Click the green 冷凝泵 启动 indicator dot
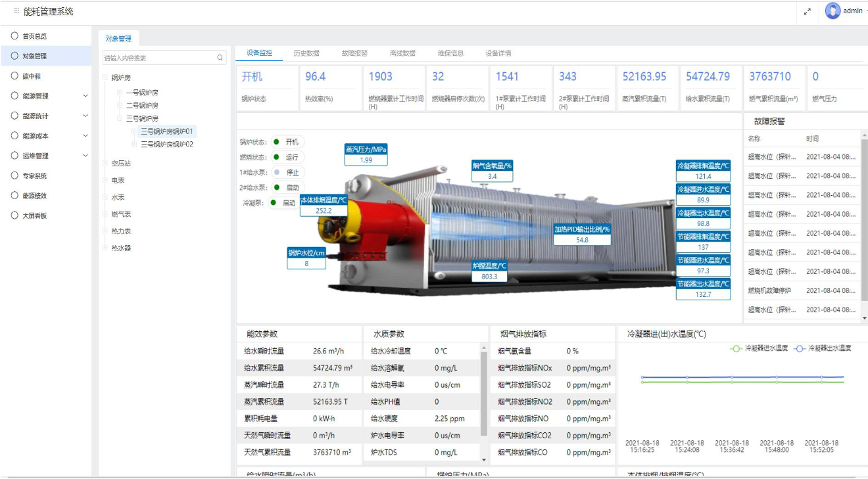The width and height of the screenshot is (868, 479). [273, 203]
